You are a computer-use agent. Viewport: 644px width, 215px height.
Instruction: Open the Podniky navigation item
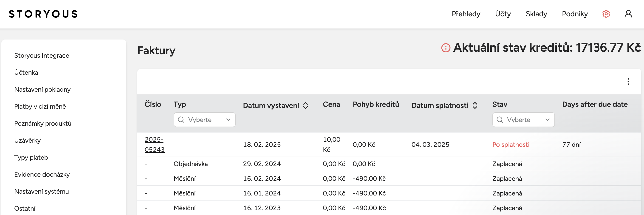(x=575, y=14)
